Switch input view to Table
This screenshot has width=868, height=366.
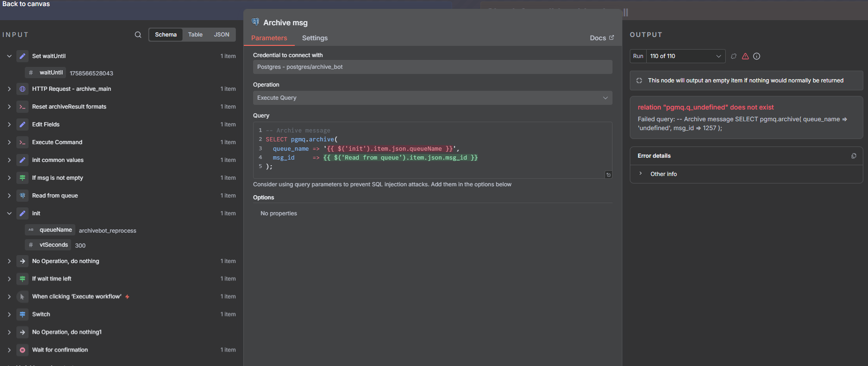click(x=195, y=35)
